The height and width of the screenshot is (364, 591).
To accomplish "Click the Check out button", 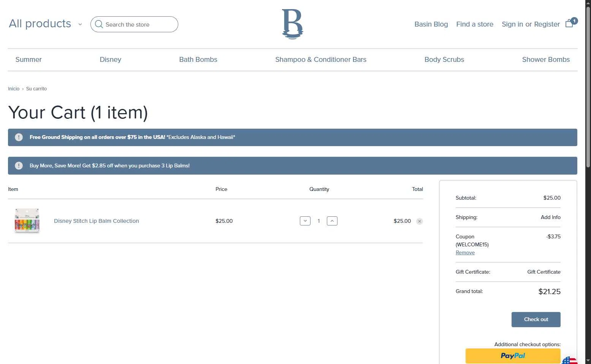I will [x=536, y=320].
